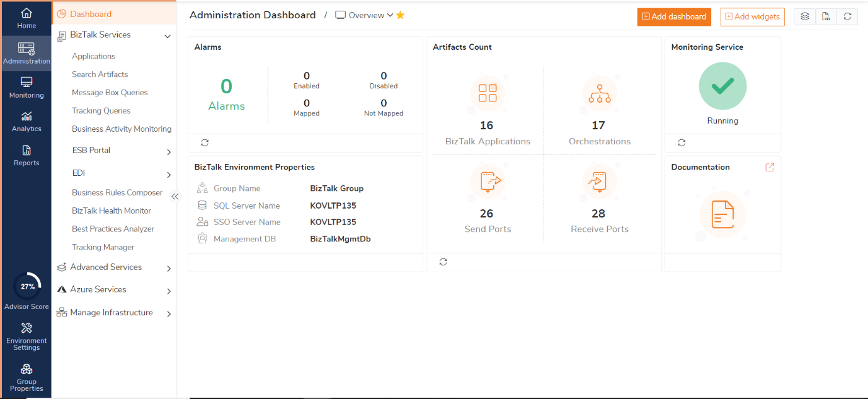Viewport: 868px width, 399px height.
Task: Click the Add dashboard button
Action: click(674, 17)
